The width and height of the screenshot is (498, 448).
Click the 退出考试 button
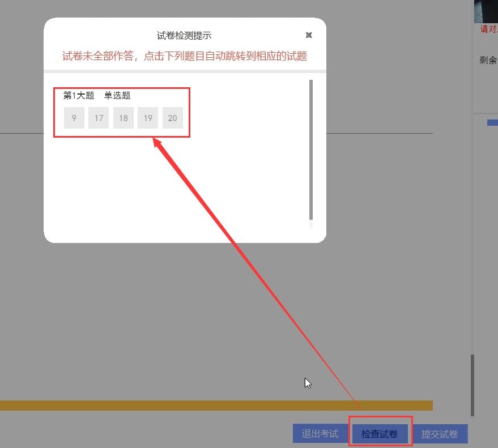pyautogui.click(x=320, y=434)
